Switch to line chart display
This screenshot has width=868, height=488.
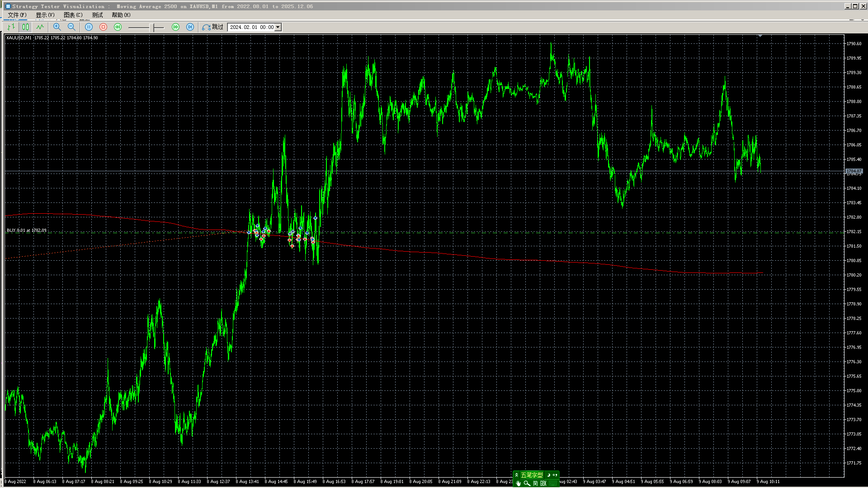click(x=40, y=27)
